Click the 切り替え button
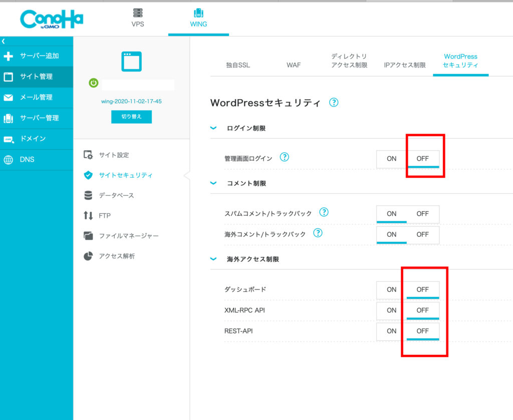The width and height of the screenshot is (513, 420). (132, 117)
